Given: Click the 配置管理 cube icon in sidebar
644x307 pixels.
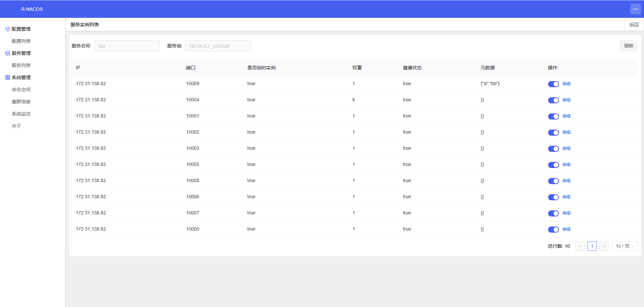Looking at the screenshot, I should pos(7,29).
